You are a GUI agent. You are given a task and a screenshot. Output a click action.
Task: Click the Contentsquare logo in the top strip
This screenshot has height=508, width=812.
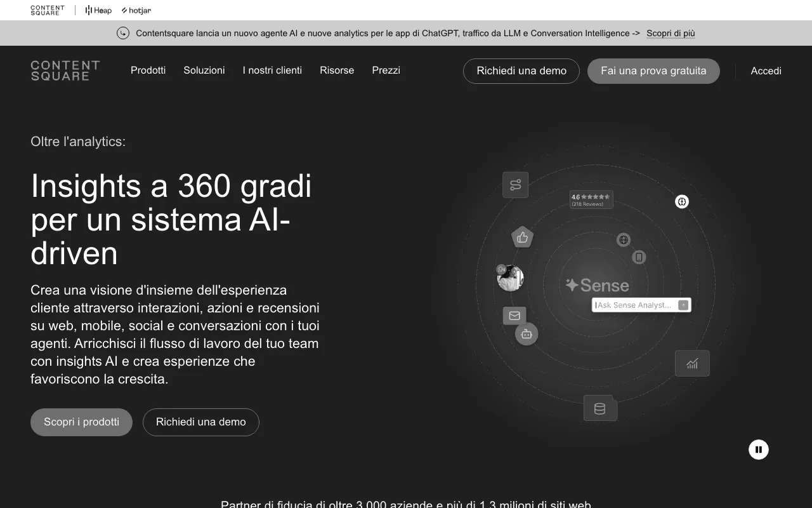tap(48, 10)
